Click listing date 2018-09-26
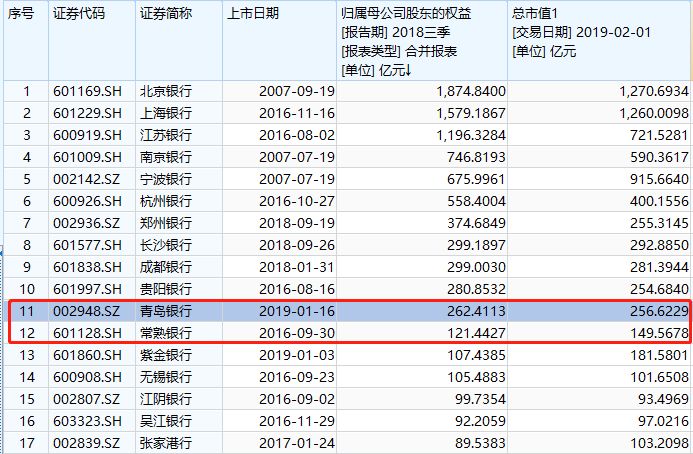The image size is (693, 454). (297, 245)
